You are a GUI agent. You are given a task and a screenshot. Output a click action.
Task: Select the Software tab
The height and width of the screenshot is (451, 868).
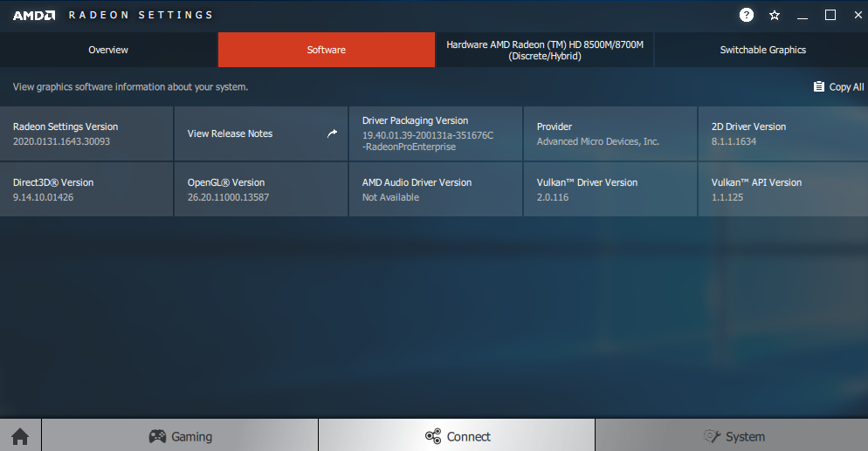(326, 50)
